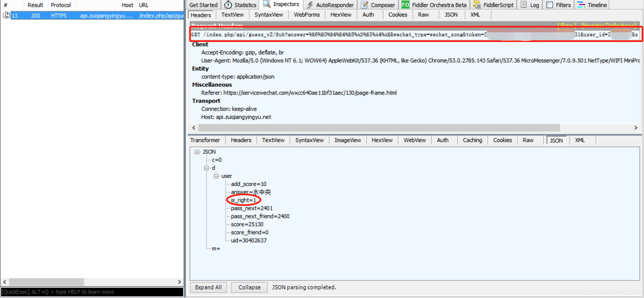This screenshot has height=298, width=644.
Task: Select the response XML tab
Action: coord(580,140)
